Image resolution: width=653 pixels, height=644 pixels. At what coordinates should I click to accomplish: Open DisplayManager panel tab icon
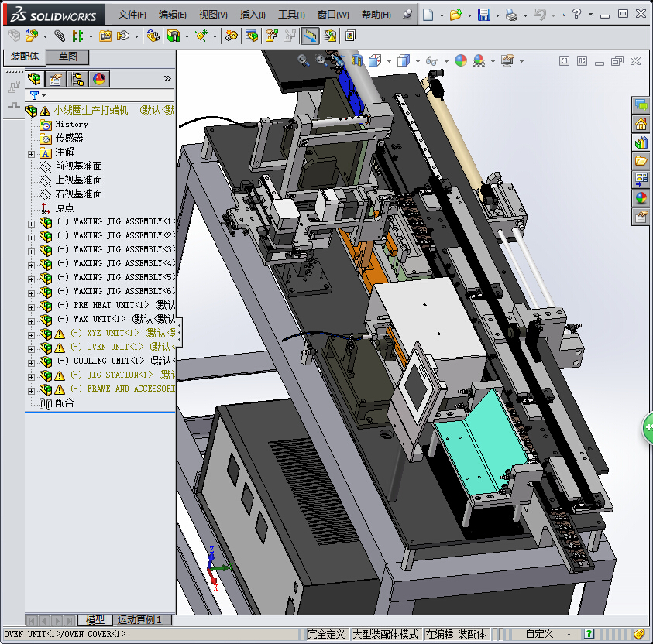(x=99, y=79)
